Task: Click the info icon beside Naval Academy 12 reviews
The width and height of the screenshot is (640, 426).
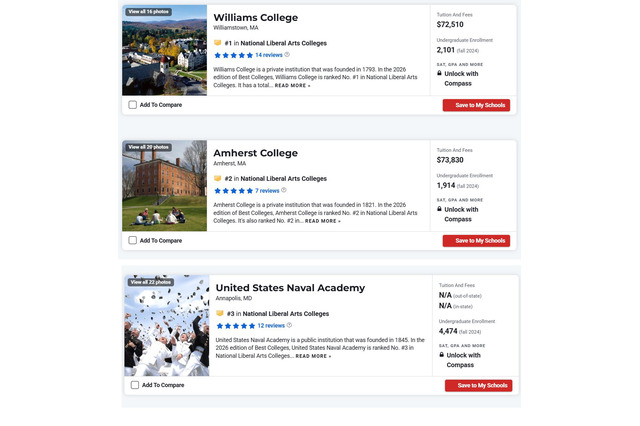Action: pos(290,325)
